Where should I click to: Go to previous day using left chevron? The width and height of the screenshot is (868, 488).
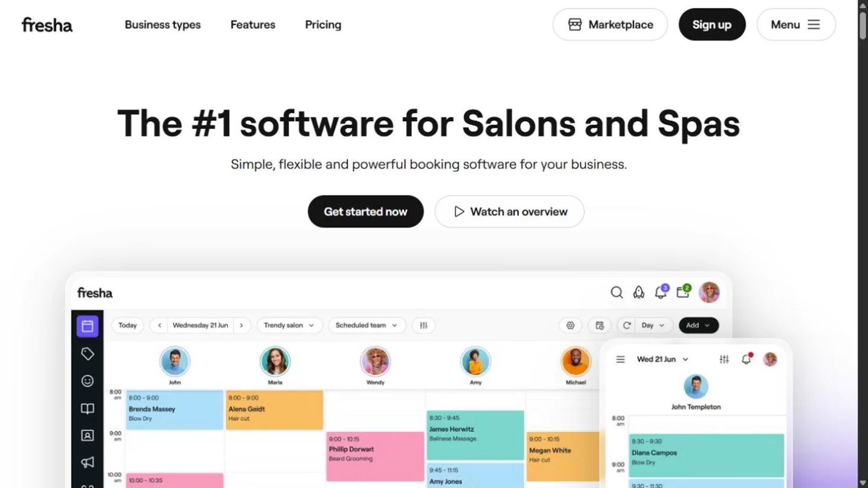click(159, 325)
